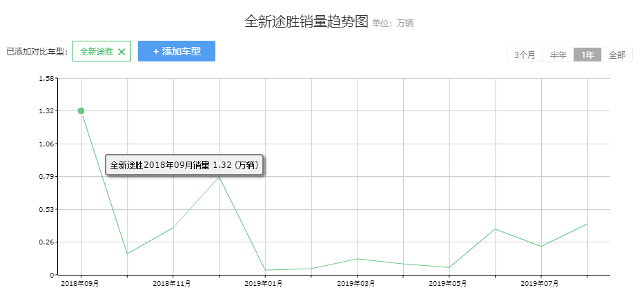The width and height of the screenshot is (644, 299).
Task: Switch to the 半年 time range
Action: click(x=558, y=55)
